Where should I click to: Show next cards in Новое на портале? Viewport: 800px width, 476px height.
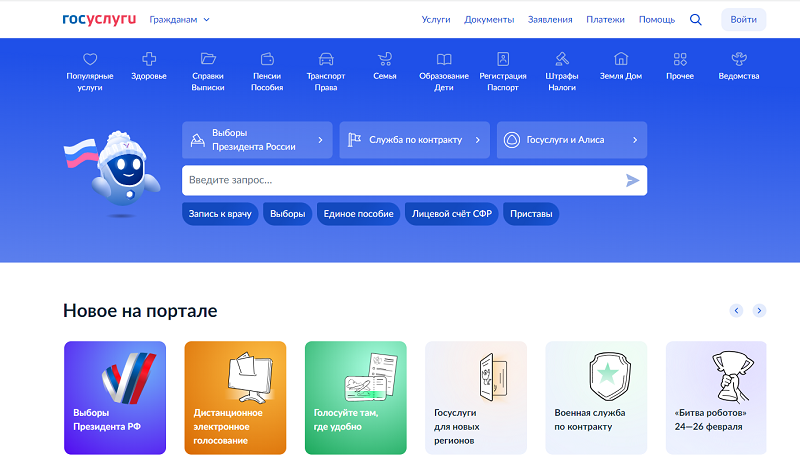pyautogui.click(x=759, y=311)
